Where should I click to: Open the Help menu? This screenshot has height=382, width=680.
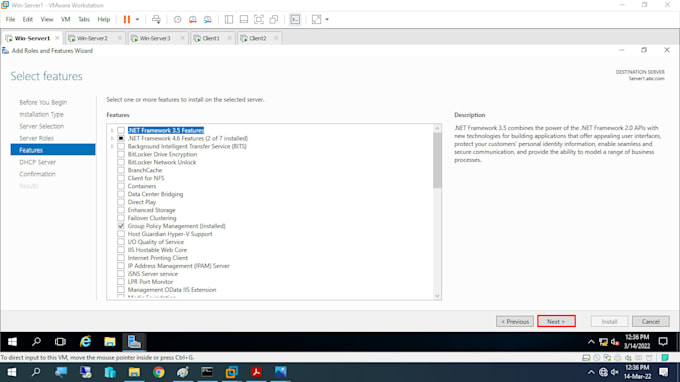click(104, 20)
